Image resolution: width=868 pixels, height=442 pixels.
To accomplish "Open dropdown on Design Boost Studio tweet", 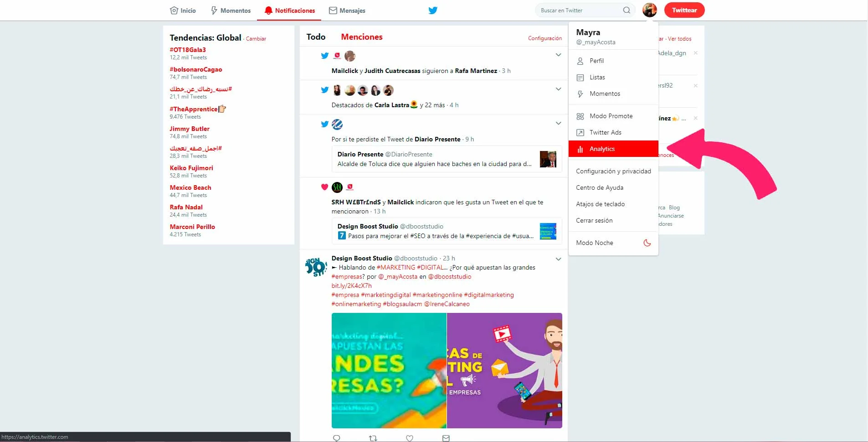I will 558,259.
